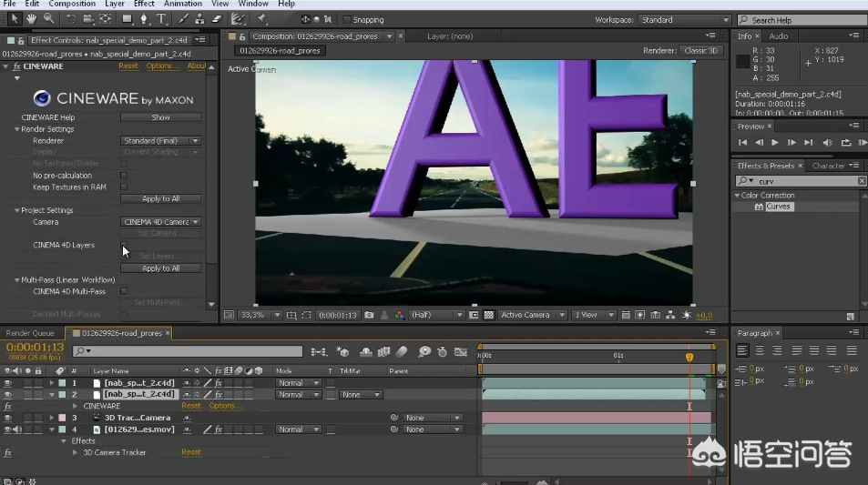868x485 pixels.
Task: Click Apply to All under Render Settings
Action: click(160, 198)
